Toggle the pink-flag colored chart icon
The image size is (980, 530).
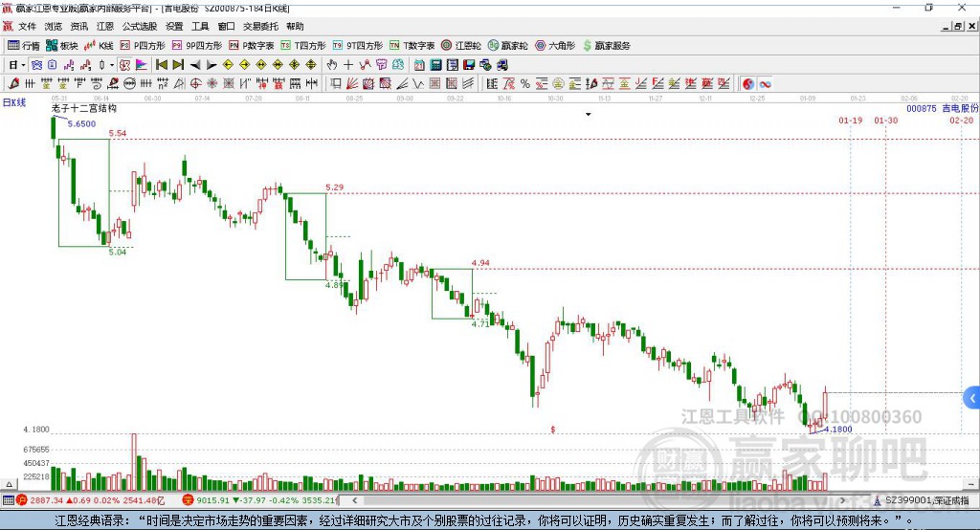pyautogui.click(x=142, y=65)
